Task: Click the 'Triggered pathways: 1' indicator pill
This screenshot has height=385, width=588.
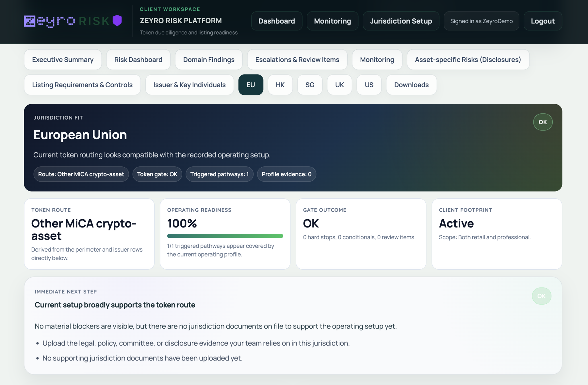Action: pos(219,174)
